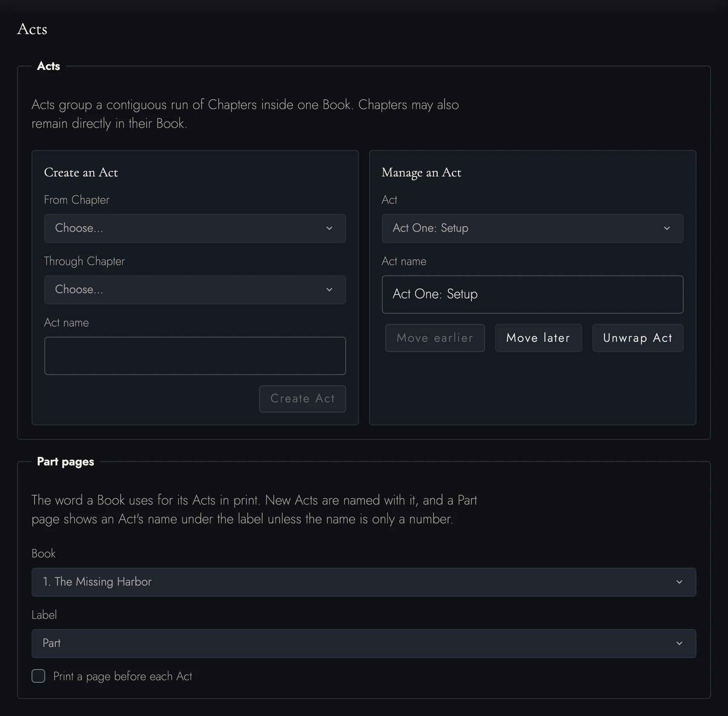Enable Print a page before each Act
Image resolution: width=728 pixels, height=716 pixels.
click(x=38, y=676)
